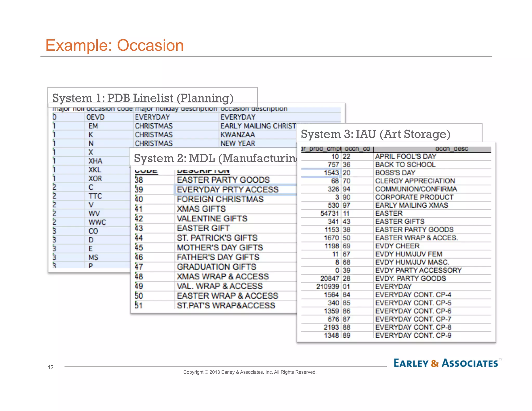The image size is (532, 411).
Task: Click the 'CLERGY APPRECIATION' row
Action: click(396, 181)
